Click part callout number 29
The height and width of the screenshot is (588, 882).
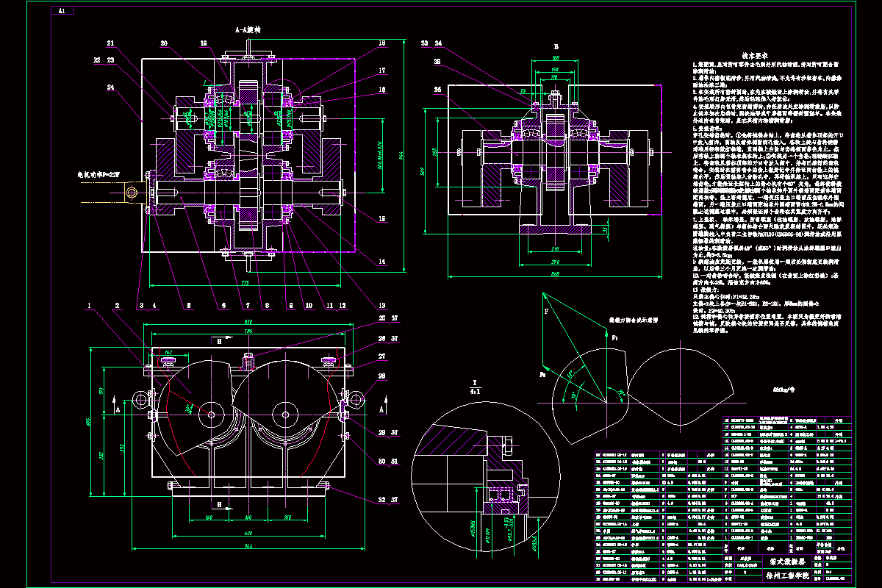[x=383, y=432]
